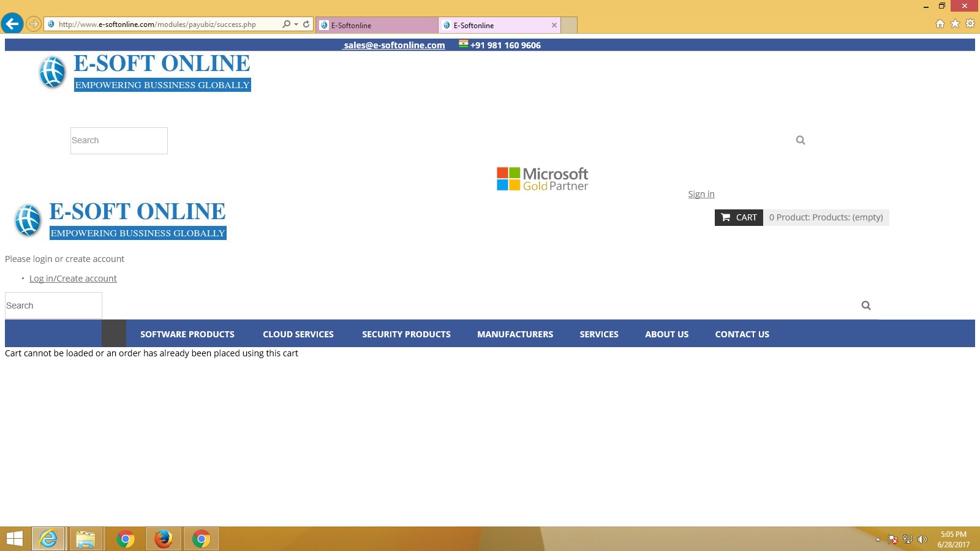Open the Cloud Services menu
Screen dimensions: 980x551
pyautogui.click(x=298, y=334)
